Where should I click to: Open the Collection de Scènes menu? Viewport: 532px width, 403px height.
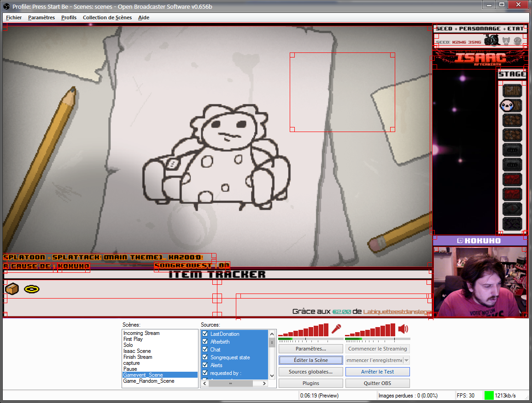tap(107, 17)
